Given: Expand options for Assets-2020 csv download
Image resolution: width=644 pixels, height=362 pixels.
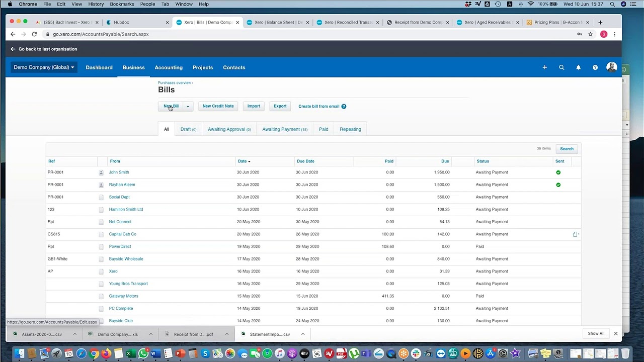Looking at the screenshot, I should coord(74,334).
